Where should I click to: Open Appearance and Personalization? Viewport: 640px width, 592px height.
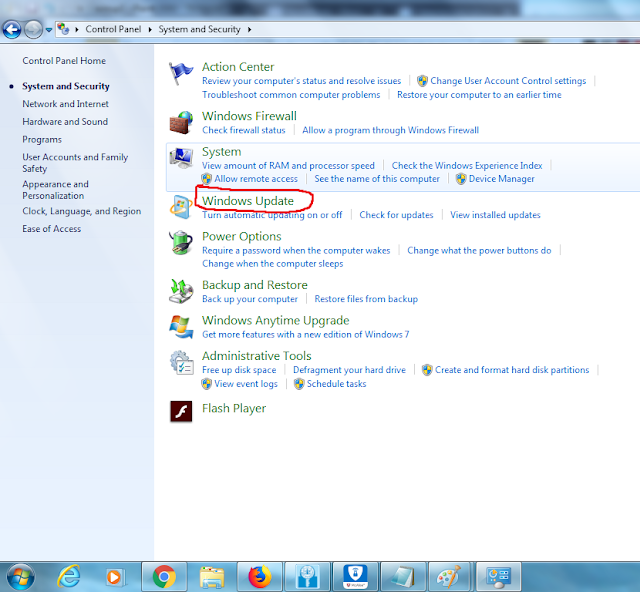point(55,190)
